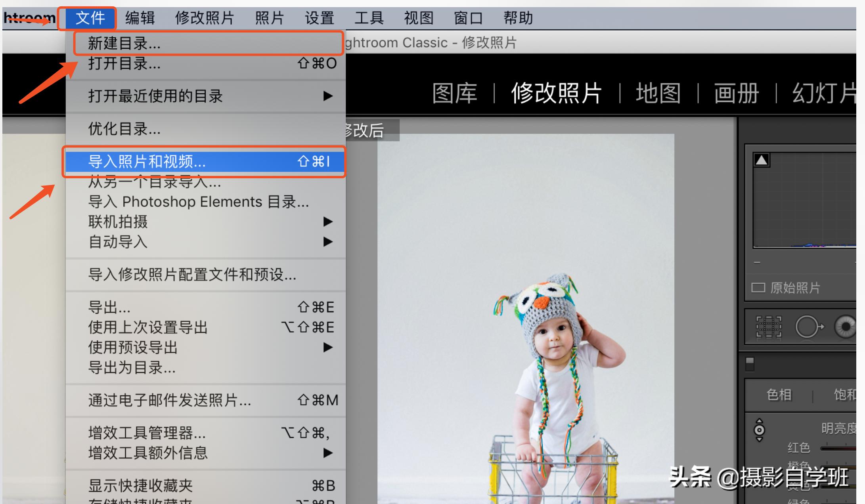Open the 编辑 menu
865x504 pixels.
click(x=140, y=18)
